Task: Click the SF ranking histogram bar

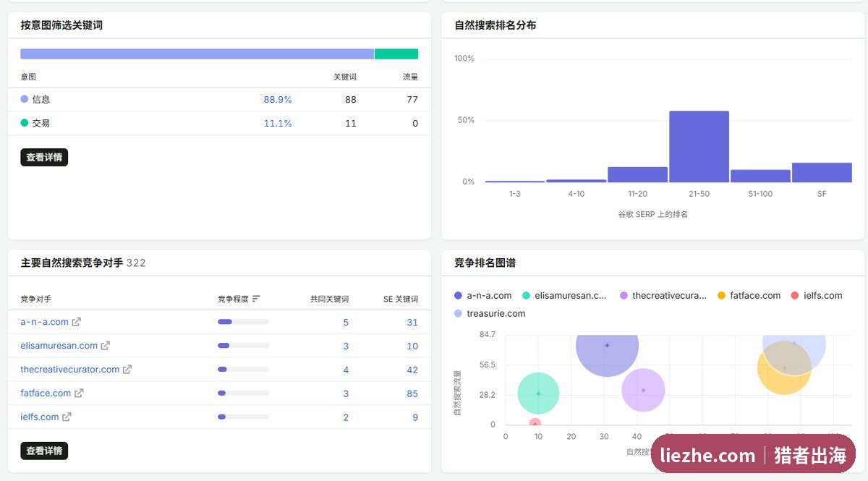Action: (822, 172)
